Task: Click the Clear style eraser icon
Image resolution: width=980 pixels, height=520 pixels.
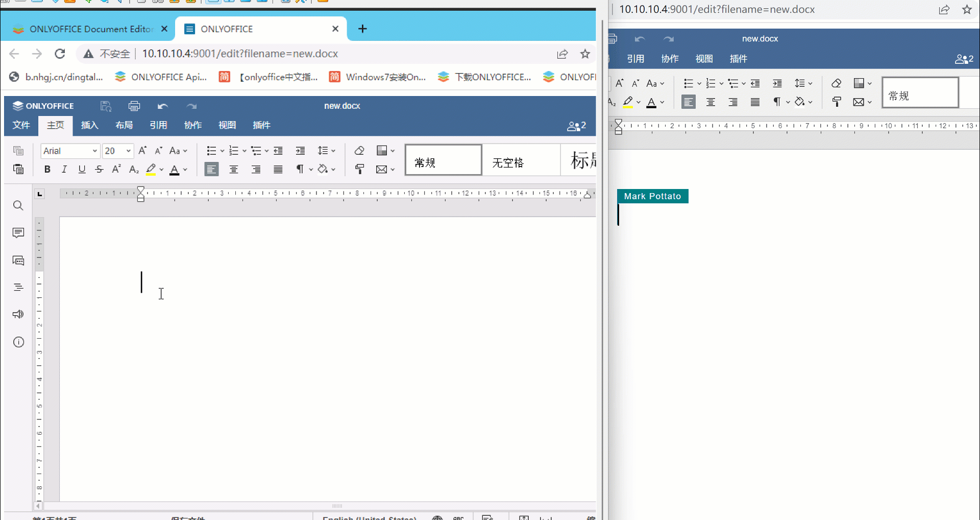Action: (359, 151)
